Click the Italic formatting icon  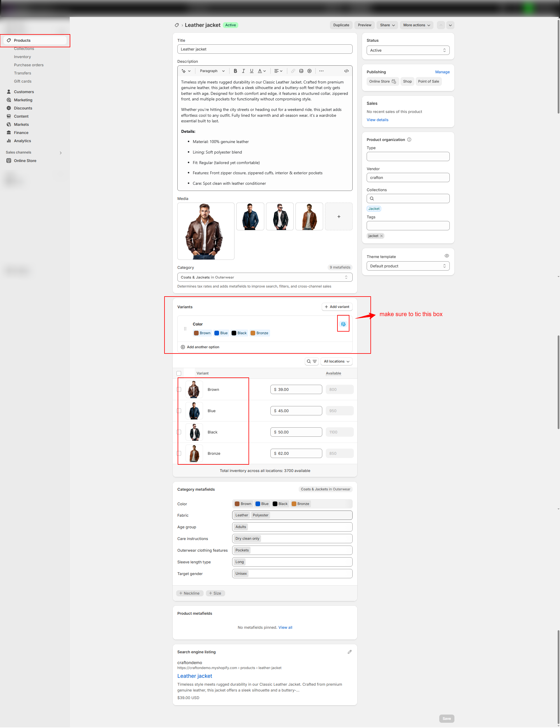(x=244, y=71)
